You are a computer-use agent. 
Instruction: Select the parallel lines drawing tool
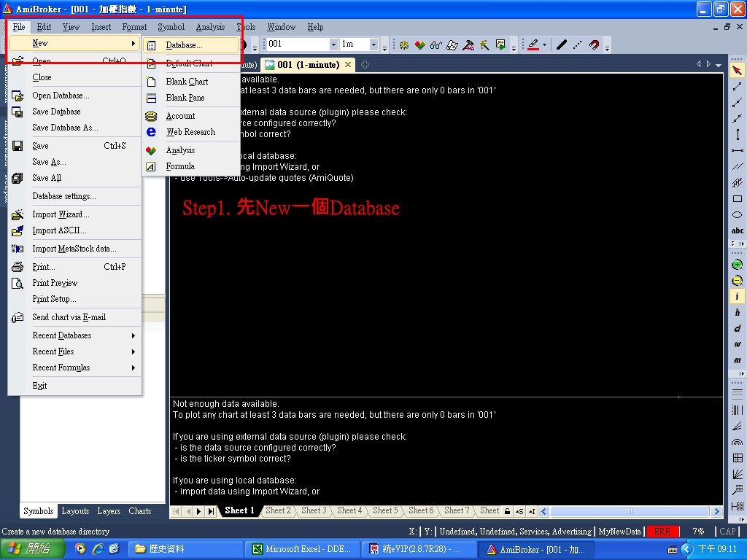737,166
